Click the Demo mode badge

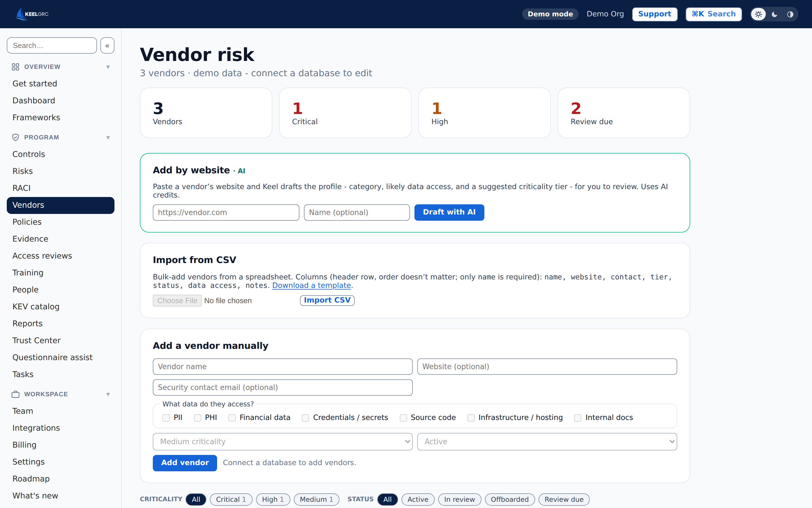click(x=550, y=14)
